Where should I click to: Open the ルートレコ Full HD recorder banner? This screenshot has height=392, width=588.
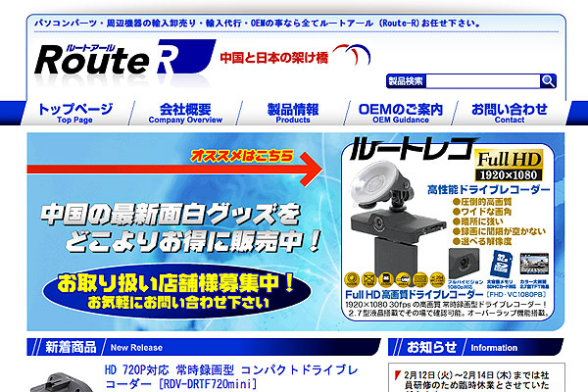coord(448,230)
